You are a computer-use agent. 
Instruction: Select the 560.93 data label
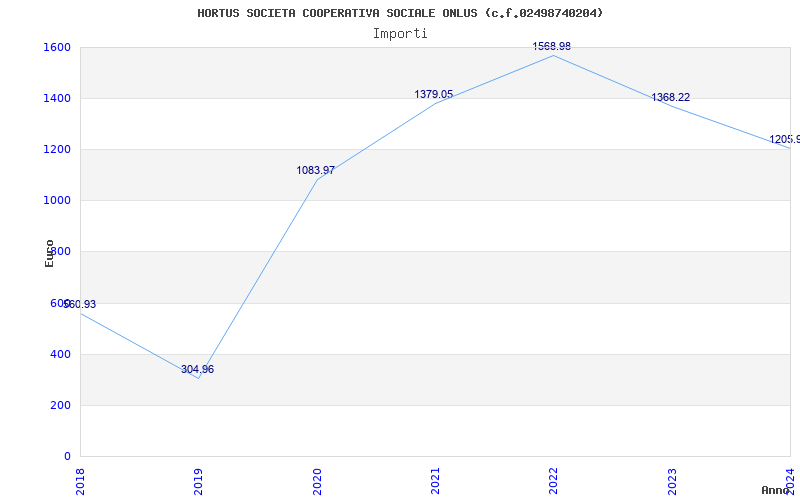point(80,305)
